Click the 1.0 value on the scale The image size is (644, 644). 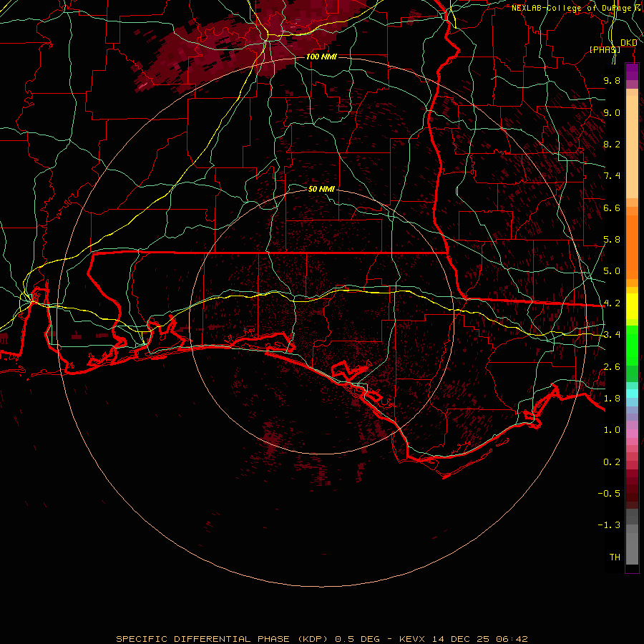pyautogui.click(x=612, y=430)
